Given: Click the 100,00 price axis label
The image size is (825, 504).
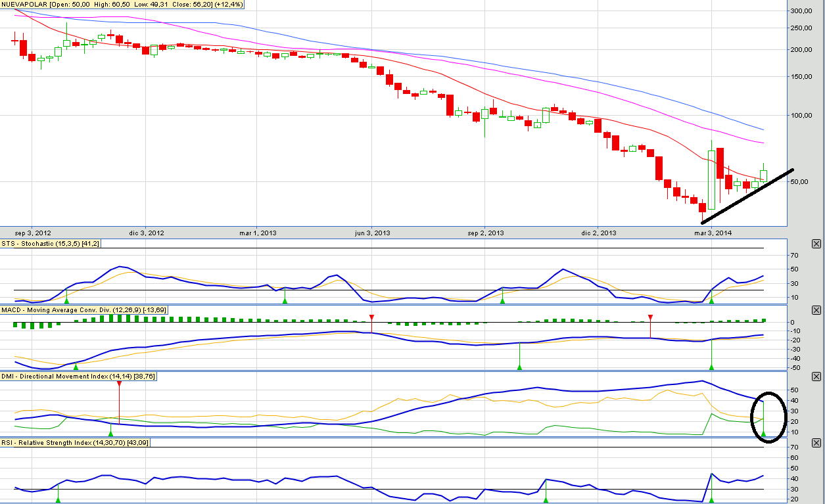Looking at the screenshot, I should coord(802,116).
